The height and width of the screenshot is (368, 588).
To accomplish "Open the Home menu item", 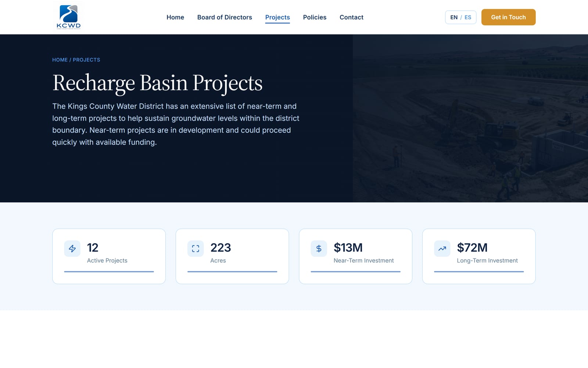I will [x=175, y=17].
